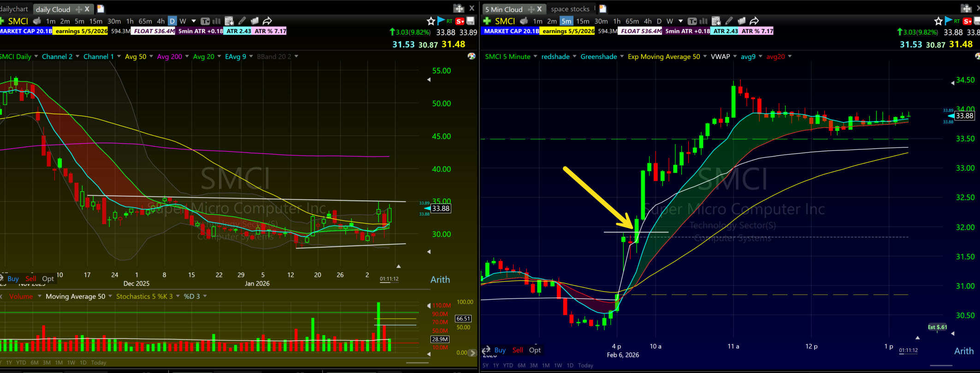Click the blue flag icon in daily chart
This screenshot has height=373, width=980.
click(x=441, y=20)
